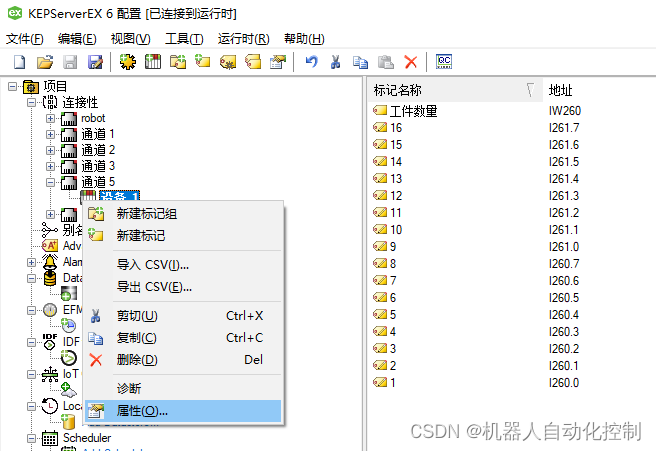Click the Advanced Tags icon in tree
This screenshot has width=656, height=451.
tap(50, 246)
